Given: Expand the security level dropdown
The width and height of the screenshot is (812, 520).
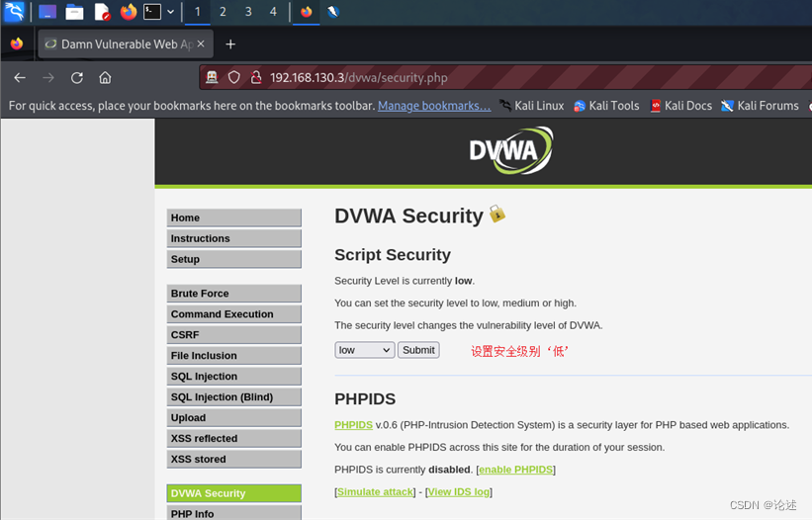Looking at the screenshot, I should (x=365, y=350).
